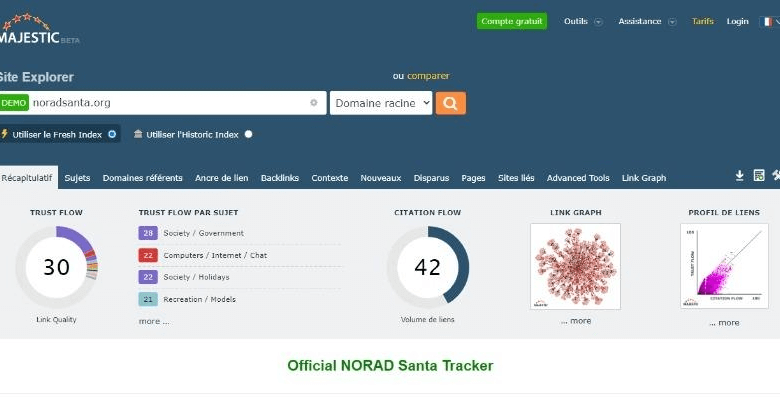Click the comparer link

428,76
